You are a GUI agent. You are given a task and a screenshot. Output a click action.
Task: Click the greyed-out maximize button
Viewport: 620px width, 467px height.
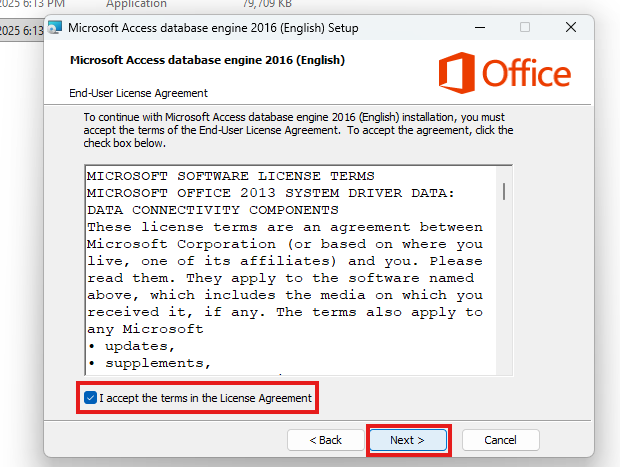pyautogui.click(x=525, y=26)
